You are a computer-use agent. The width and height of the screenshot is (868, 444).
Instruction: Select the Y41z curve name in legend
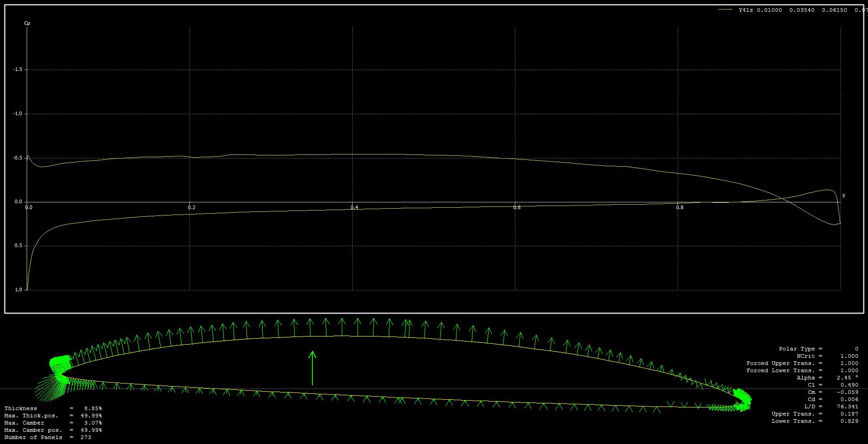pyautogui.click(x=745, y=10)
